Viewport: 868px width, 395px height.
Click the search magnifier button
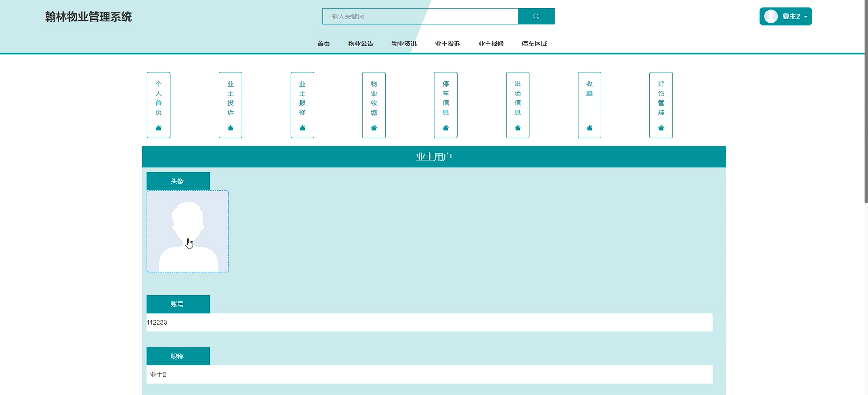[536, 16]
